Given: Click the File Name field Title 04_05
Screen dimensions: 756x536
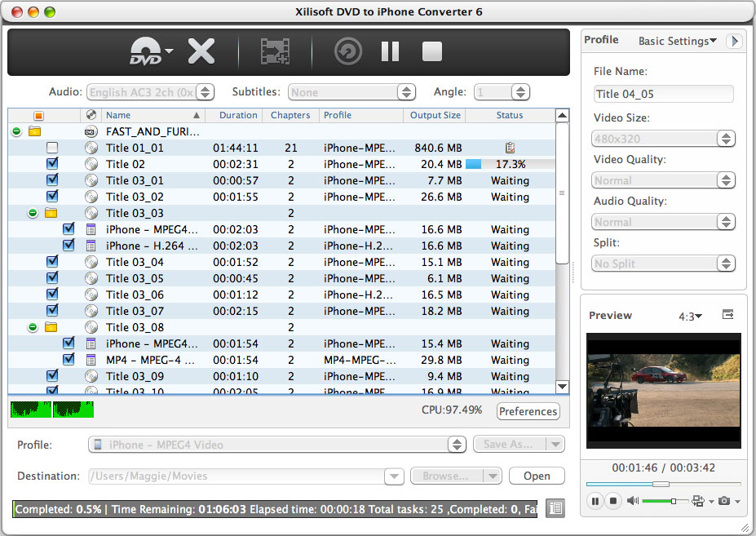Looking at the screenshot, I should [x=663, y=94].
